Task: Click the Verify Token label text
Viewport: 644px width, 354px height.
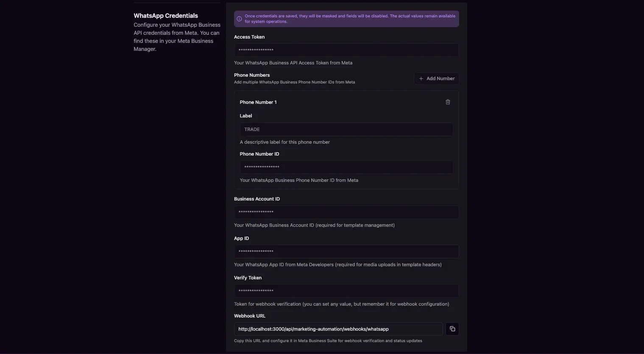Action: point(248,278)
